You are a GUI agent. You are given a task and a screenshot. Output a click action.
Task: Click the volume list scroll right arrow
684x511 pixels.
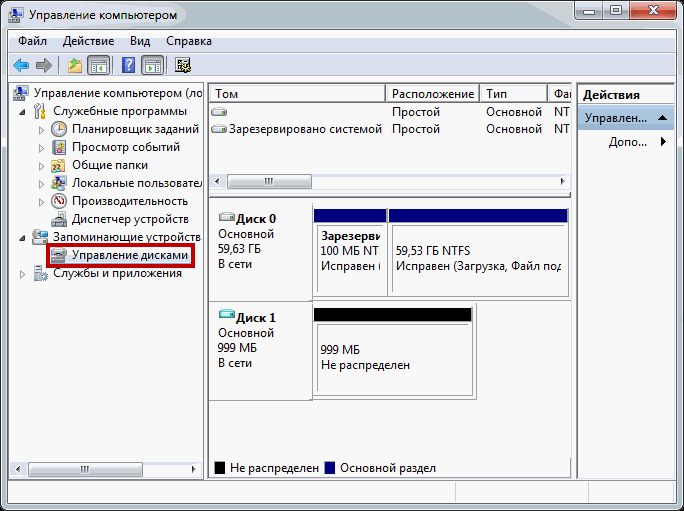click(563, 182)
